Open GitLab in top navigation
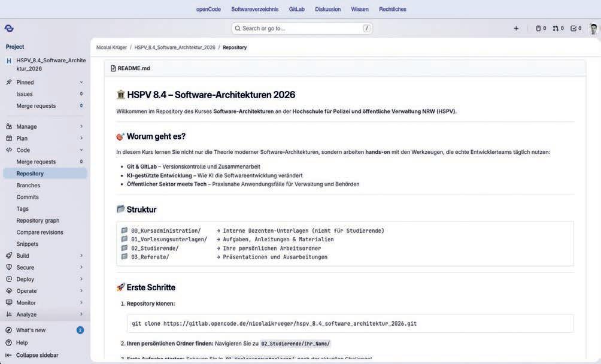Viewport: 601px width, 364px height. pyautogui.click(x=297, y=9)
